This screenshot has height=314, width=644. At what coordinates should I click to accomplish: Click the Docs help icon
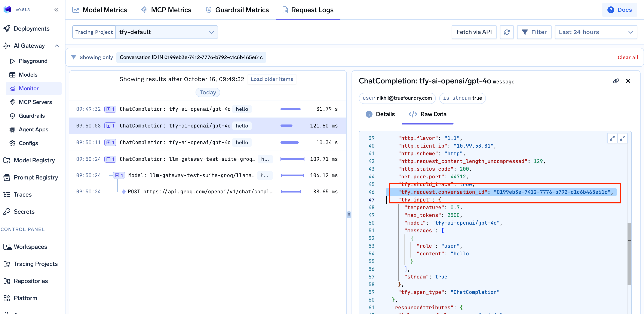(x=610, y=10)
